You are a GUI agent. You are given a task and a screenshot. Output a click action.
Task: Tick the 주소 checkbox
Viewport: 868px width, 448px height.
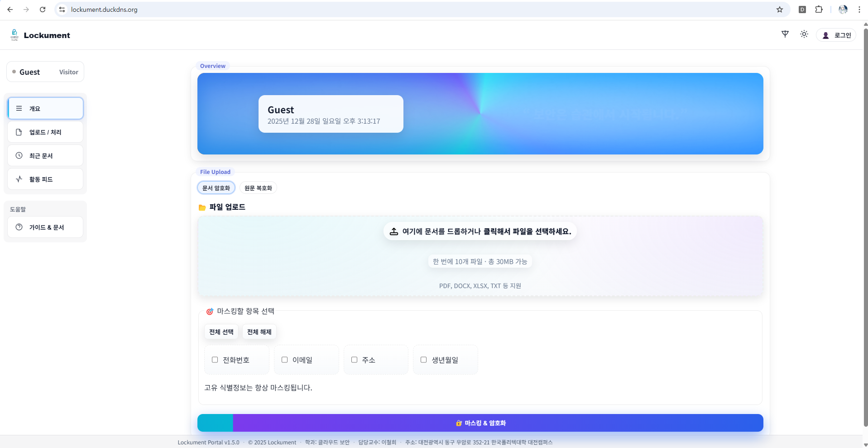tap(354, 360)
